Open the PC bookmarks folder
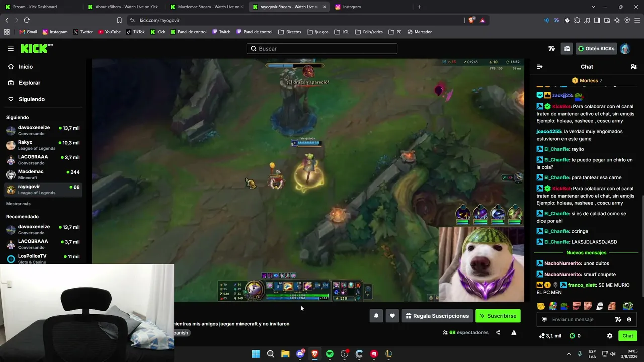This screenshot has width=644, height=362. (x=395, y=32)
